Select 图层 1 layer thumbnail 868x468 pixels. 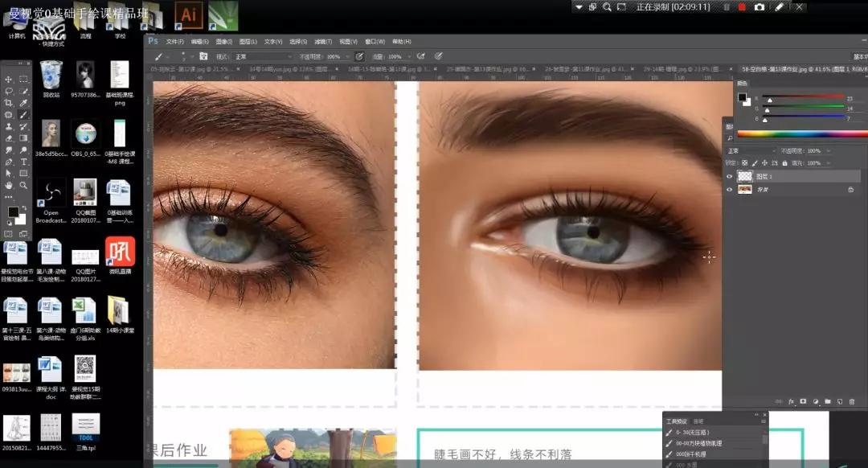pos(744,177)
